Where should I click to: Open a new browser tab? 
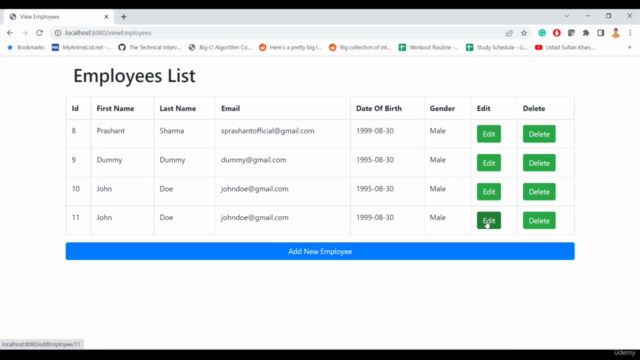(x=124, y=17)
